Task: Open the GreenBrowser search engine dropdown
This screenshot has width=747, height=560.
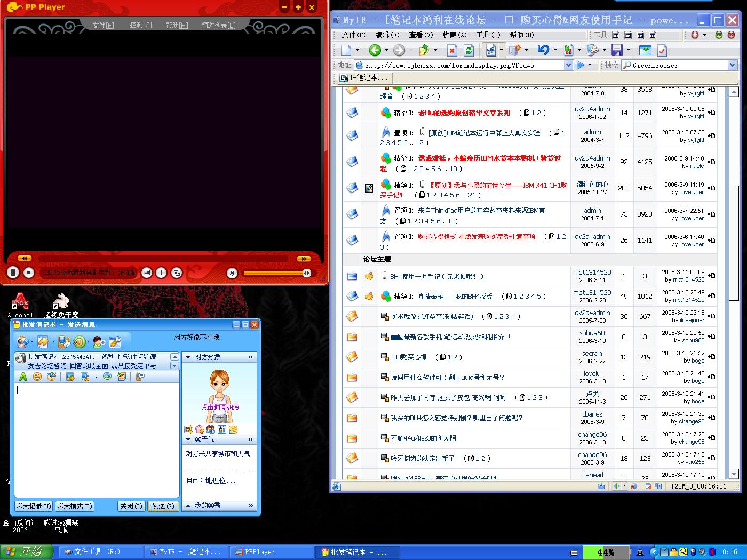Action: coord(732,65)
